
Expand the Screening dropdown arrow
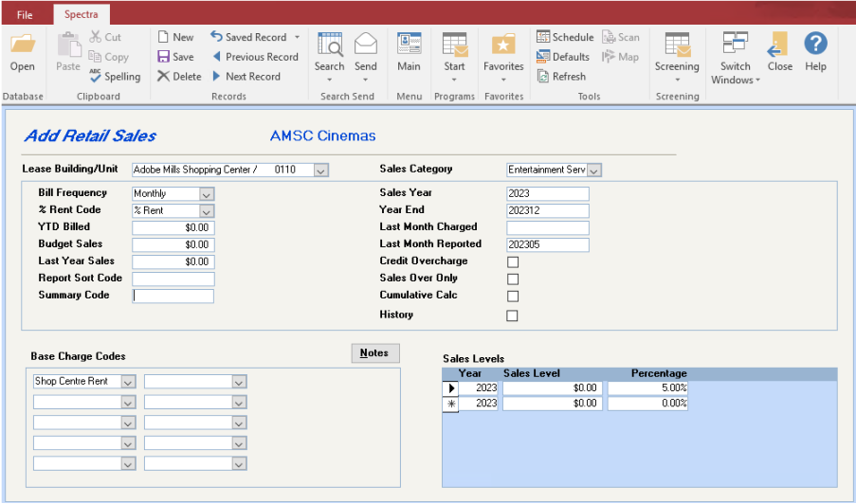[x=678, y=80]
